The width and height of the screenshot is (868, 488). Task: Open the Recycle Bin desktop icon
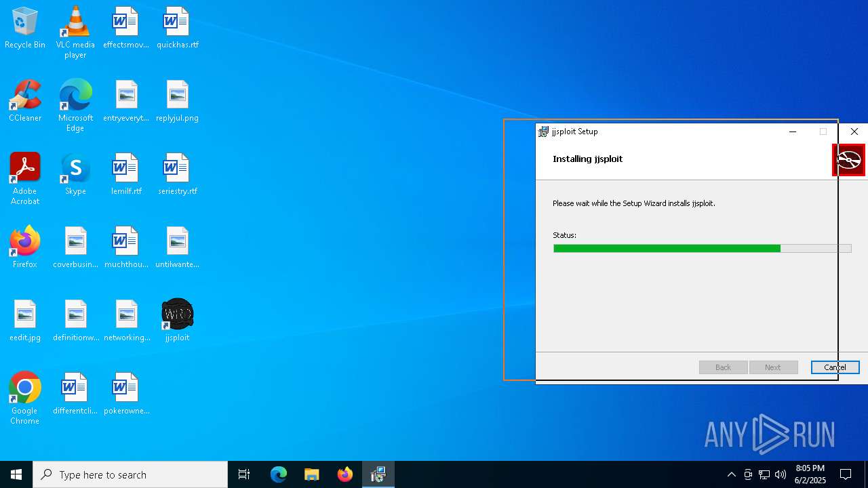coord(25,28)
